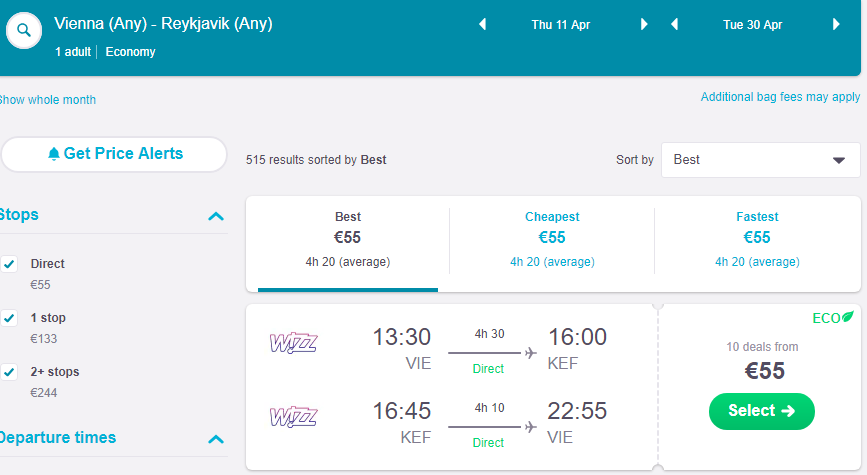Go to previous return date arrow
The image size is (867, 475).
pyautogui.click(x=674, y=25)
